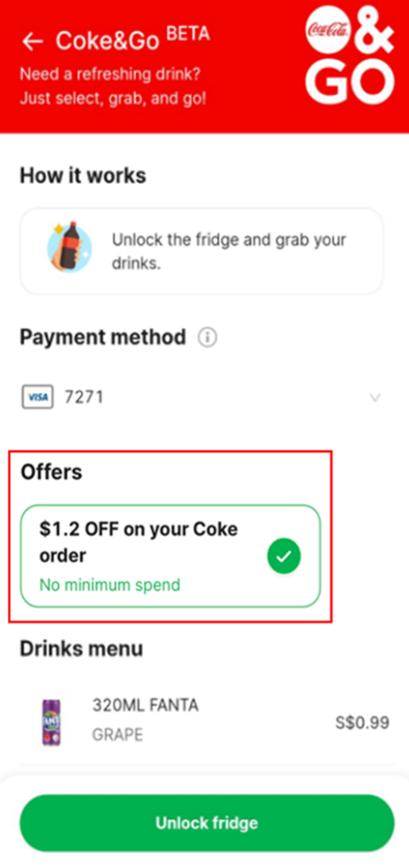Tap the Unlock fridge button

pos(207,823)
